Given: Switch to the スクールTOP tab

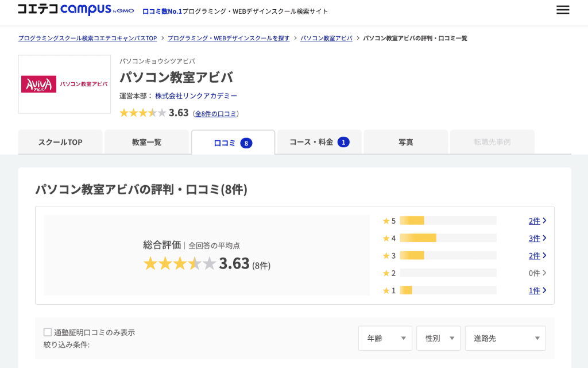Looking at the screenshot, I should pyautogui.click(x=60, y=142).
